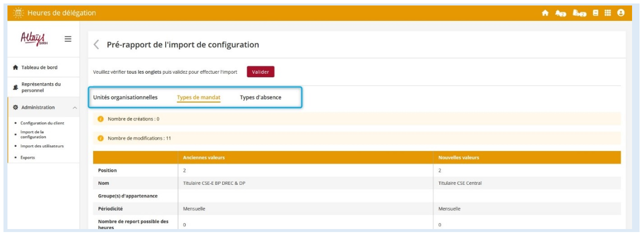The height and width of the screenshot is (244, 644).
Task: Click the home icon in the top bar
Action: (545, 13)
